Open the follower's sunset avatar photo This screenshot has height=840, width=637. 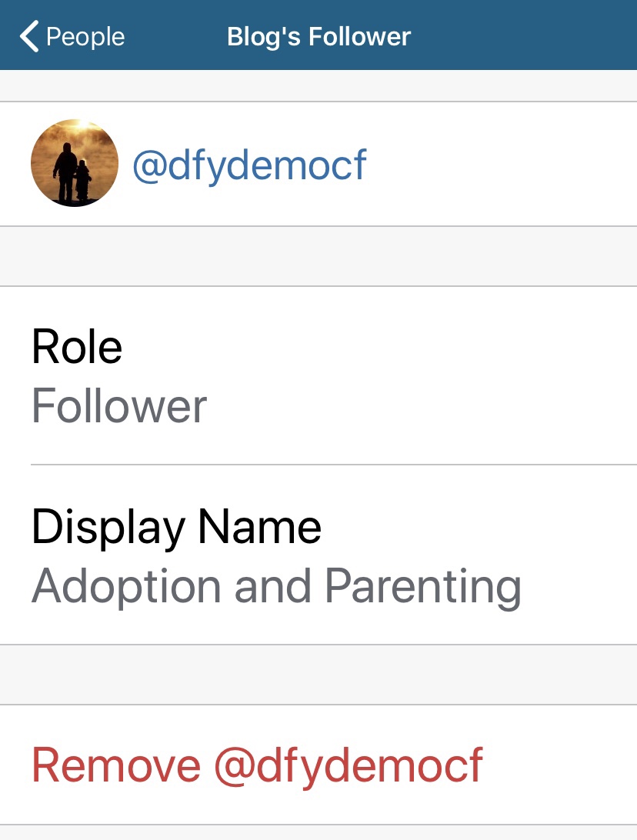coord(75,163)
